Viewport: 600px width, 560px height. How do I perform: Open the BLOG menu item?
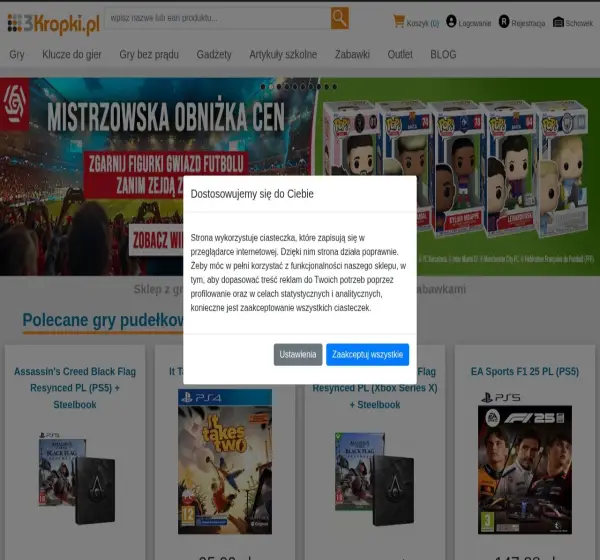point(443,54)
